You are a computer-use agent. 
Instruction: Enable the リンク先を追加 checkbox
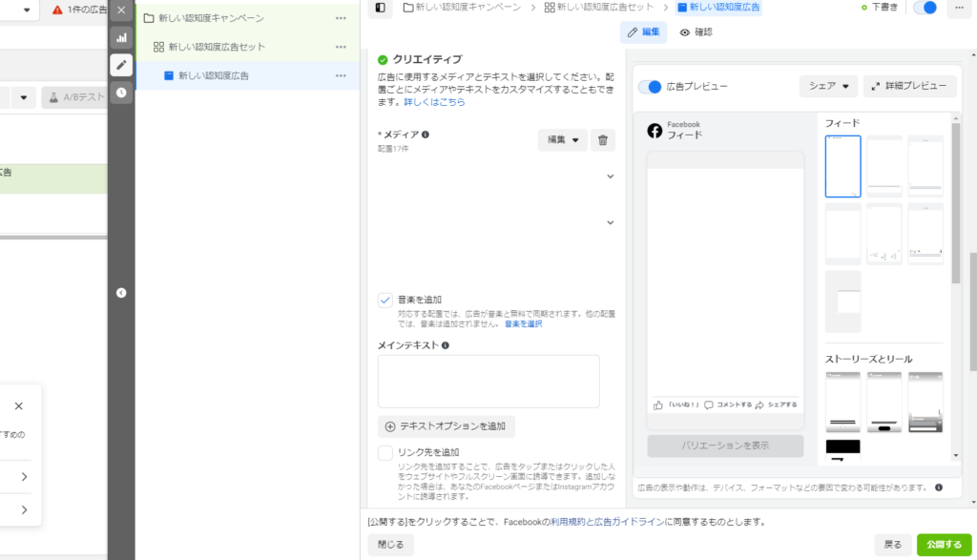[385, 452]
